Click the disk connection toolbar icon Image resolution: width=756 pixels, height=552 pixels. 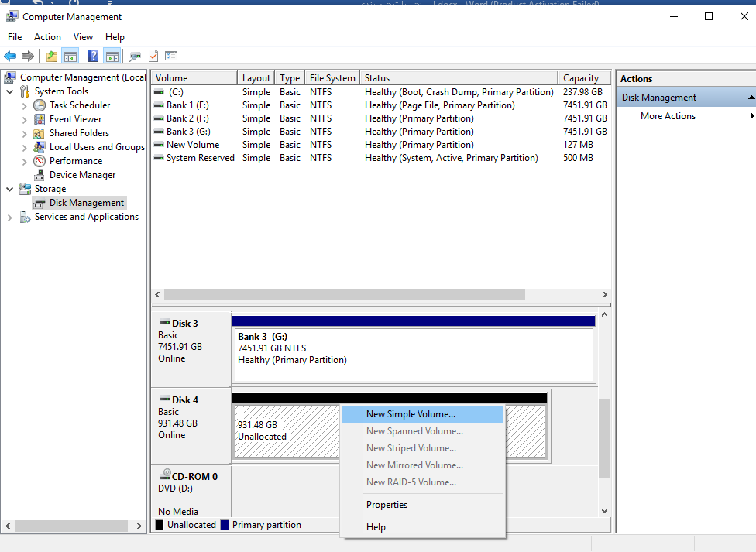tap(136, 56)
